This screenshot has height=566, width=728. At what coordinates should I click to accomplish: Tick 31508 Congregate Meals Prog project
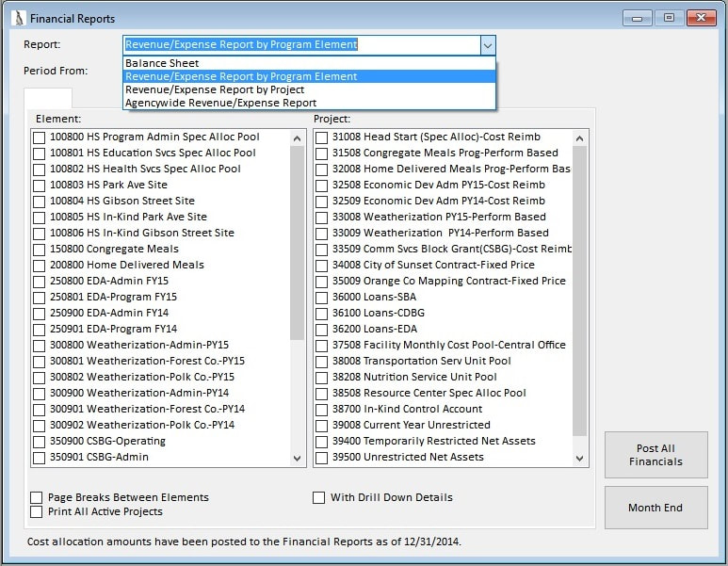click(x=321, y=154)
